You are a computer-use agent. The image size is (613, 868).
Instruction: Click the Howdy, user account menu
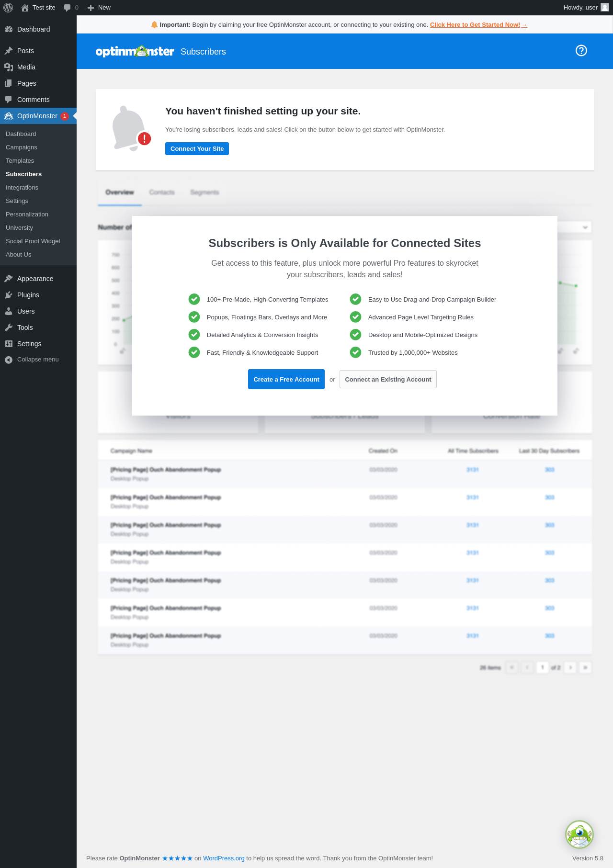click(586, 8)
